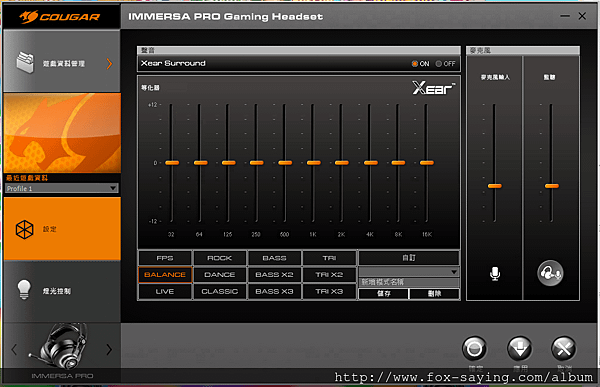
Task: Click the settings cube icon
Action: pyautogui.click(x=24, y=229)
